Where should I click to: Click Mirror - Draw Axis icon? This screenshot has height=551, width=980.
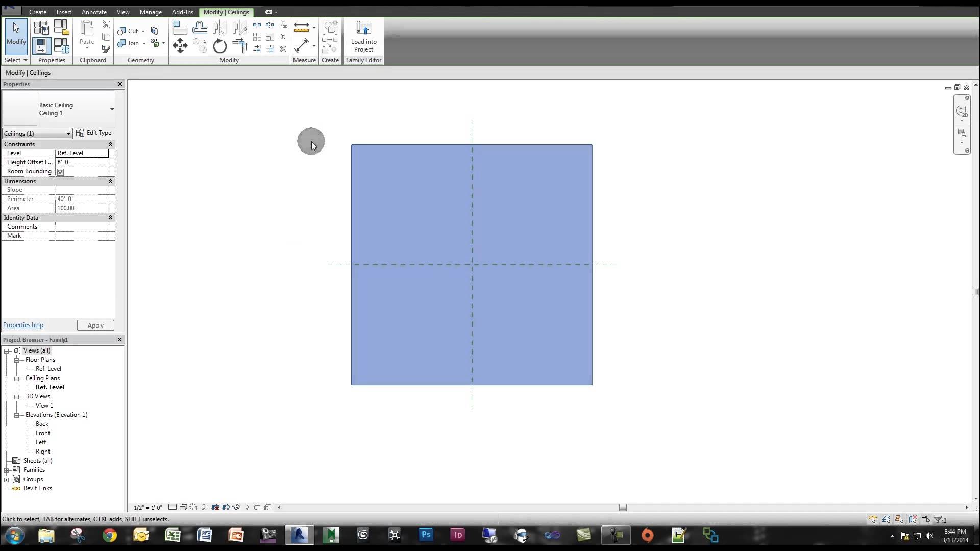(x=239, y=27)
